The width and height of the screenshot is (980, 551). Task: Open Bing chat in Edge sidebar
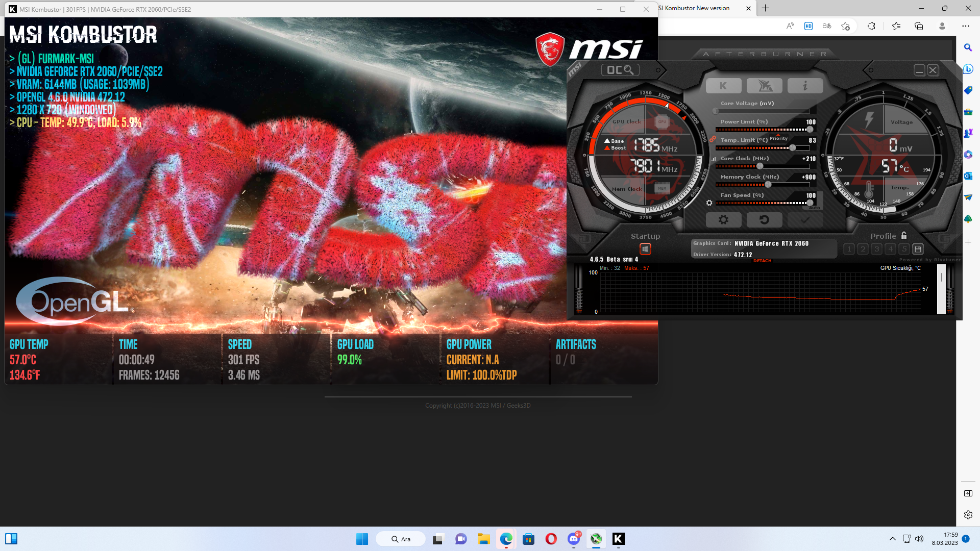[968, 69]
